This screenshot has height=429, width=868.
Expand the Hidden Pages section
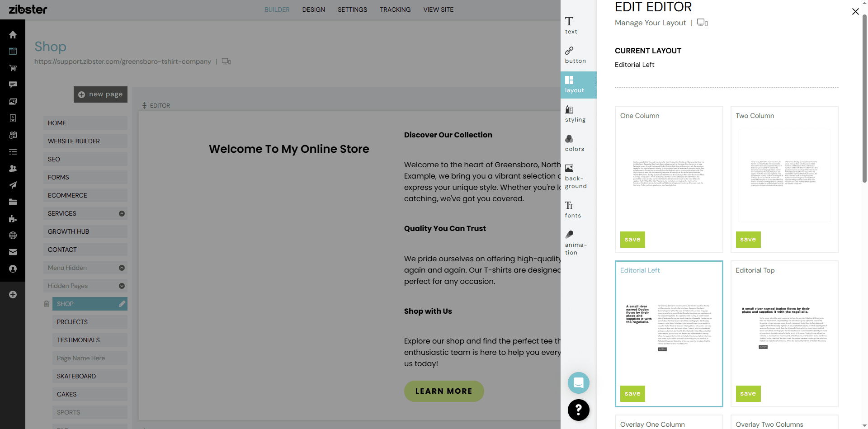click(122, 286)
